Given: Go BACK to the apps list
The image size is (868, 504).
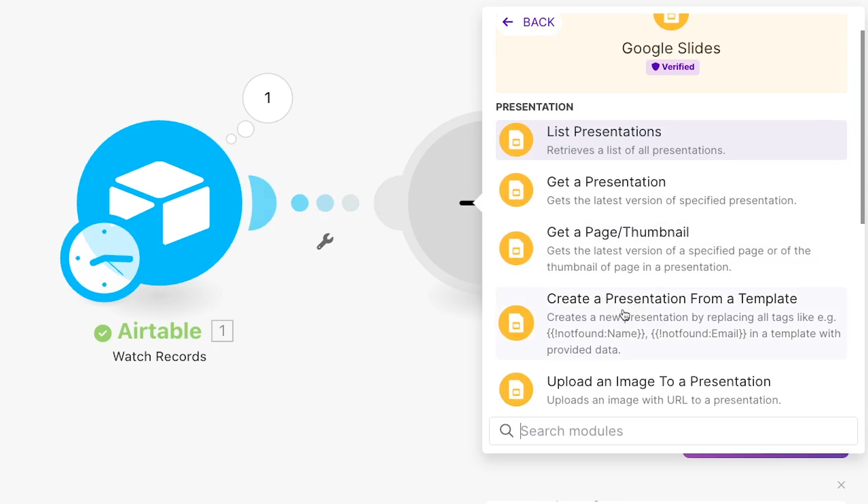Looking at the screenshot, I should pyautogui.click(x=529, y=22).
